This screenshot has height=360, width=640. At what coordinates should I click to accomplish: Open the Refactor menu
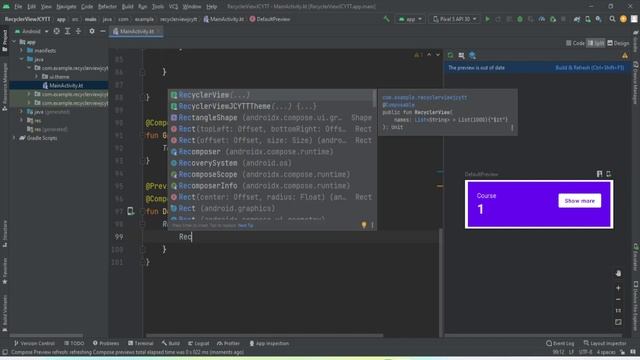107,7
